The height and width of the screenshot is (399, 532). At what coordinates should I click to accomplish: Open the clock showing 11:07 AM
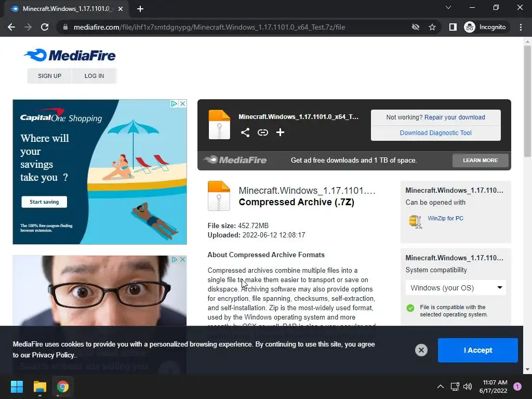494,387
